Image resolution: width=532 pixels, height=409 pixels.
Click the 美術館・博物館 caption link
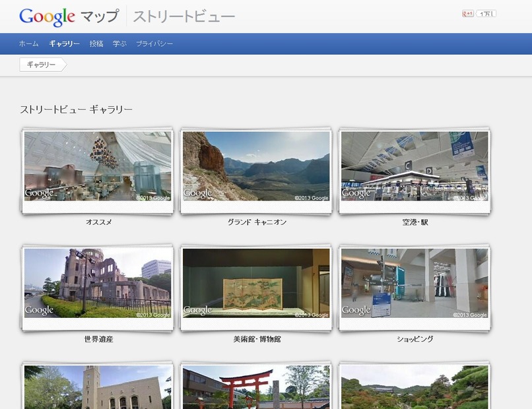click(257, 339)
